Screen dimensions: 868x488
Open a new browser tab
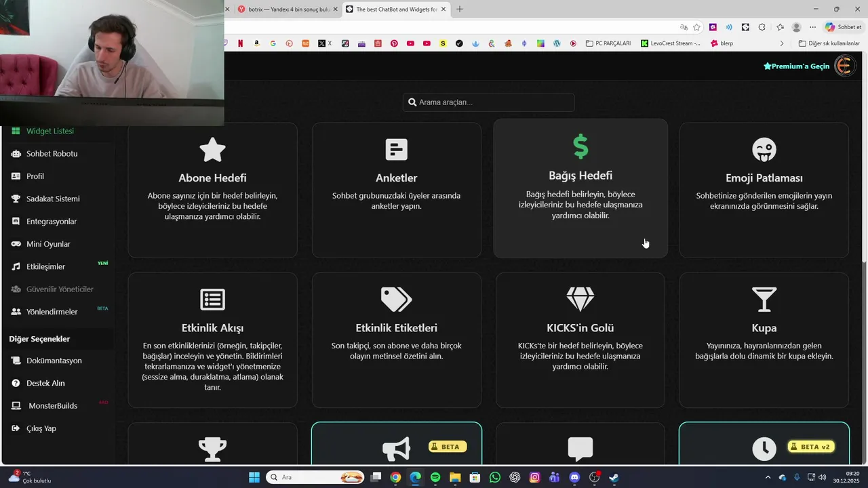click(x=460, y=9)
